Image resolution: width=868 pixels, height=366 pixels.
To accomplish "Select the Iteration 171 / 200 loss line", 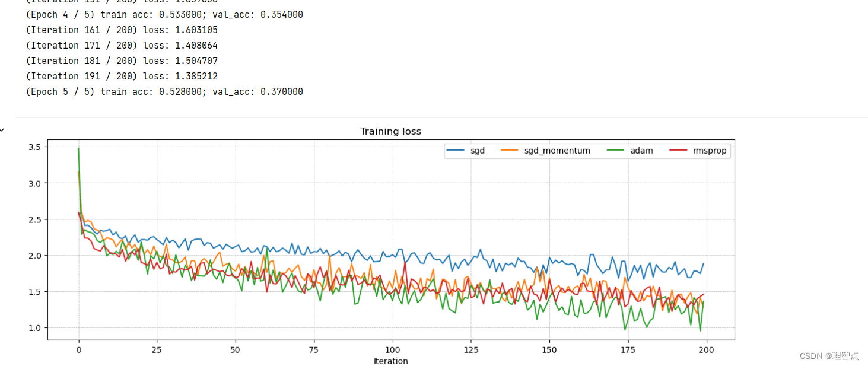I will click(x=122, y=45).
